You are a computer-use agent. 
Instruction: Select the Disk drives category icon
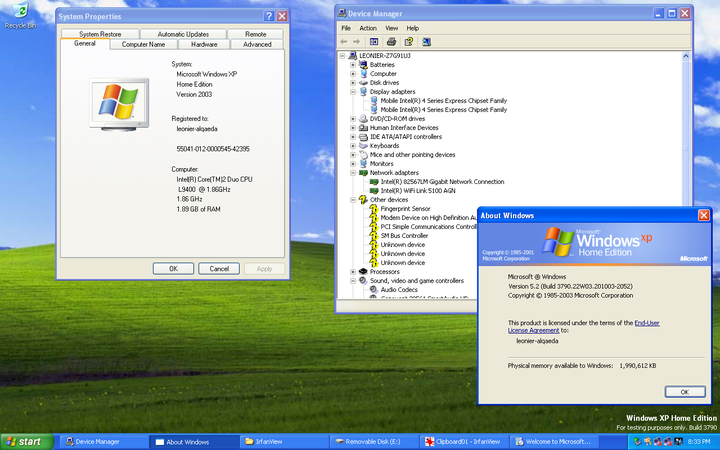pos(363,83)
